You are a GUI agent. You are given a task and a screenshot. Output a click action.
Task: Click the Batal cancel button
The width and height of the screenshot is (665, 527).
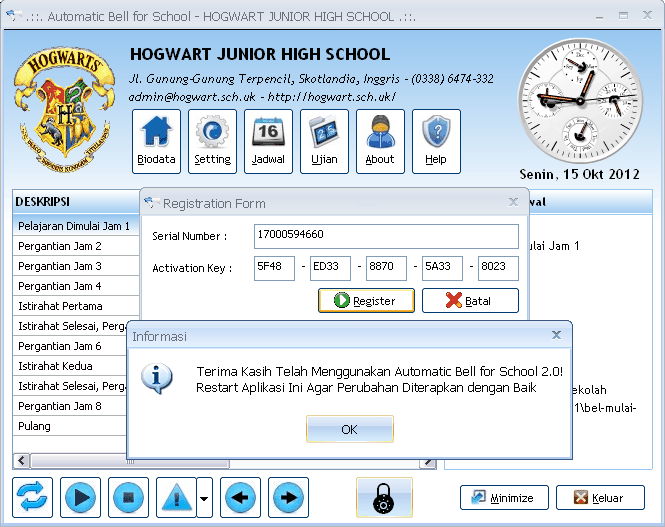pos(470,301)
